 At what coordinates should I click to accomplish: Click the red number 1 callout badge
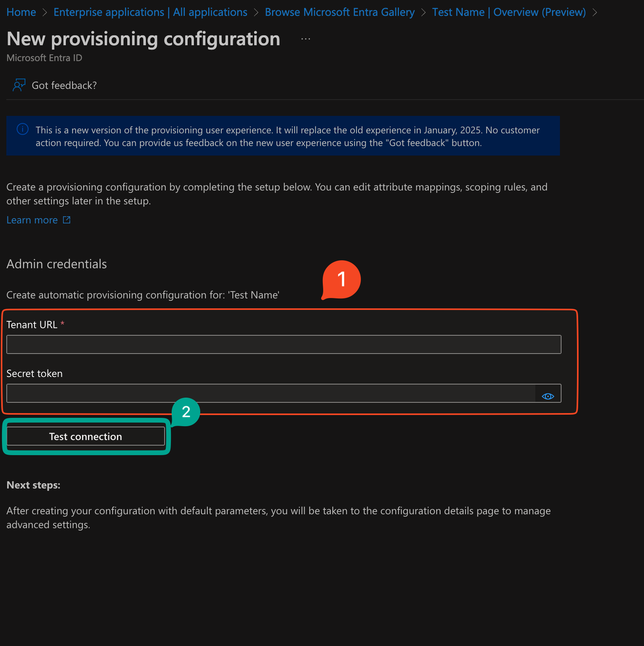click(341, 279)
